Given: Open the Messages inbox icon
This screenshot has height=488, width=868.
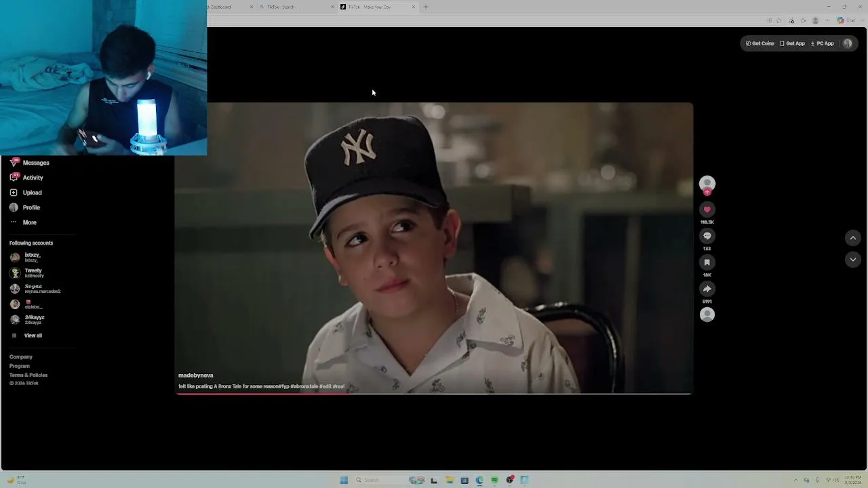Looking at the screenshot, I should (x=14, y=163).
